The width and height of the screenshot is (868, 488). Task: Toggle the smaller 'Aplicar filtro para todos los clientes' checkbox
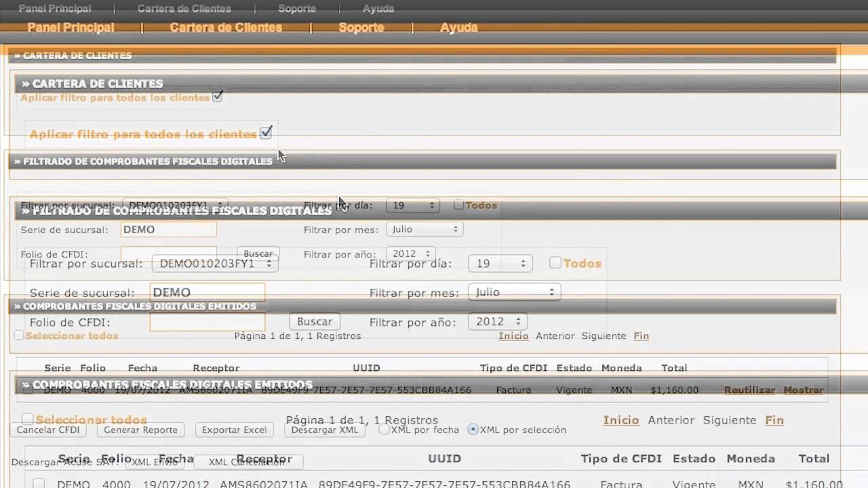(217, 97)
